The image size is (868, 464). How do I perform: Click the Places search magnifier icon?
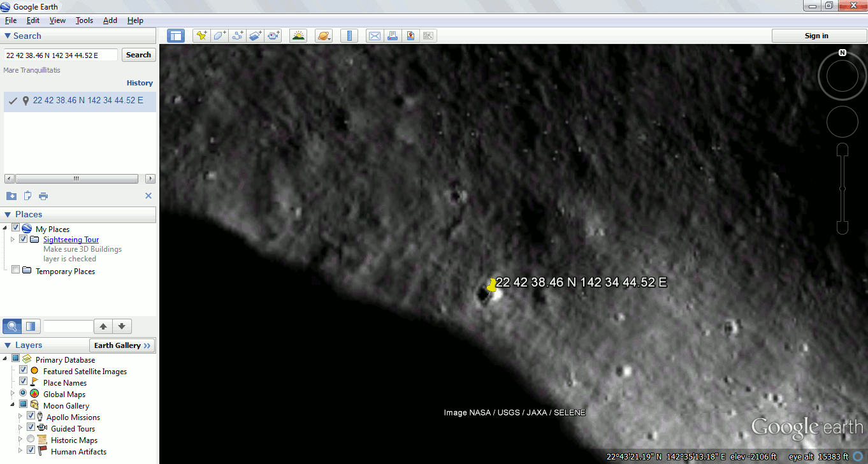coord(12,326)
